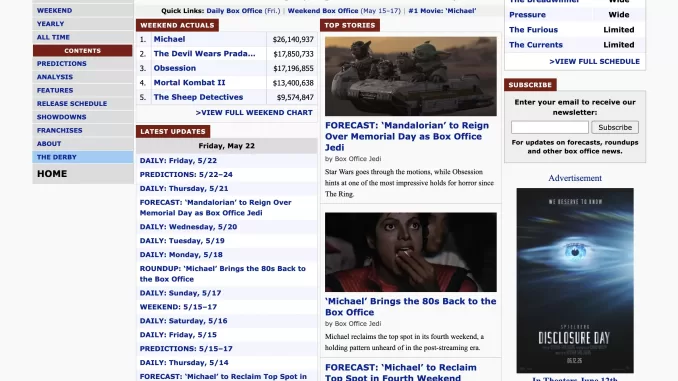Open DAILY: Sunday, 5/17 update
This screenshot has height=381, width=678.
[x=180, y=293]
